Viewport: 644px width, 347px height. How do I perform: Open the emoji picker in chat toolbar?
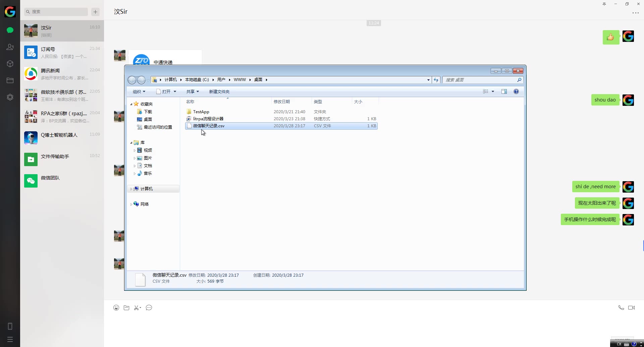[116, 308]
